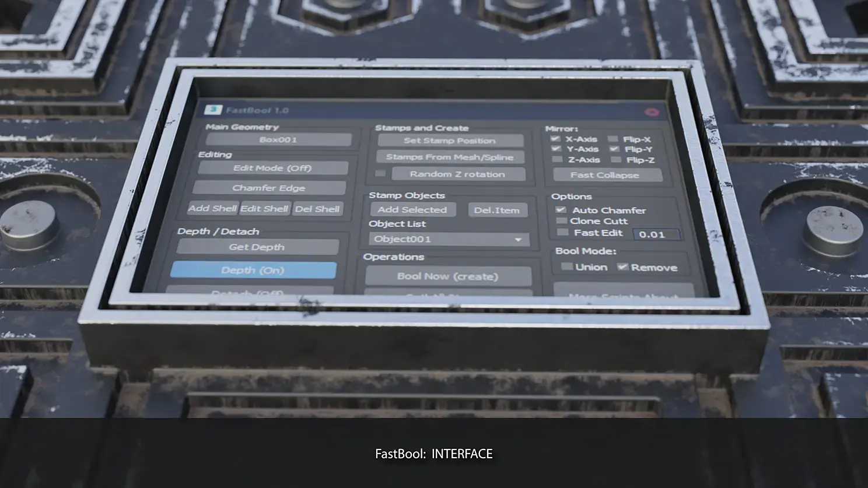Click the Bool Mode: section label
The height and width of the screenshot is (488, 868).
586,251
